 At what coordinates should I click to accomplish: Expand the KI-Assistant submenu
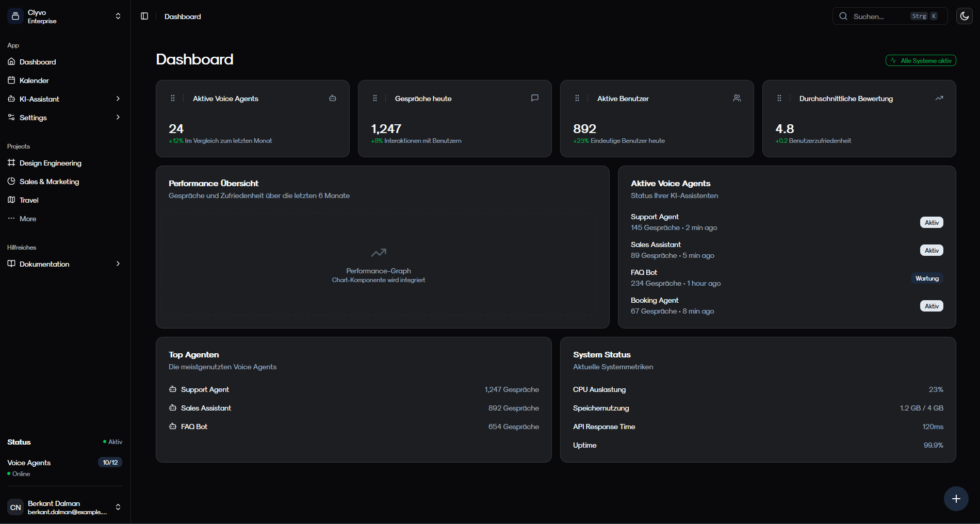click(118, 99)
